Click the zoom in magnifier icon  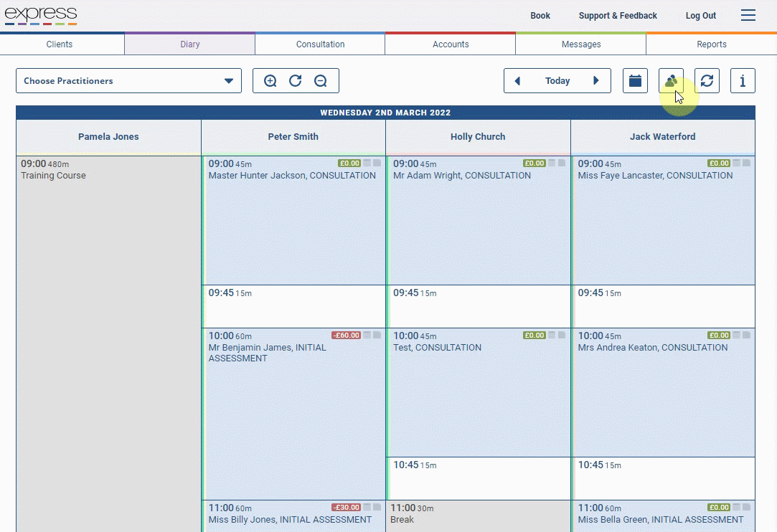[270, 81]
